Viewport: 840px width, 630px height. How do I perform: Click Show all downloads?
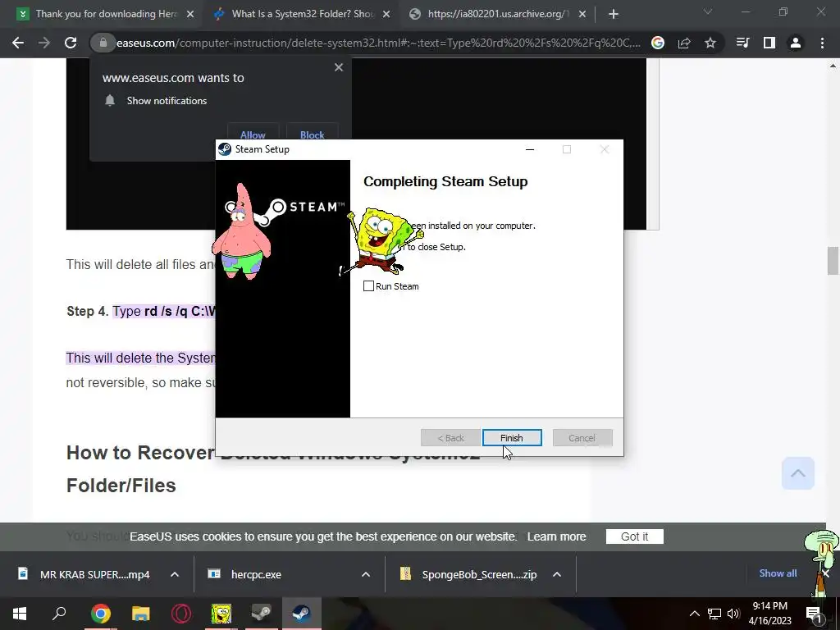778,573
